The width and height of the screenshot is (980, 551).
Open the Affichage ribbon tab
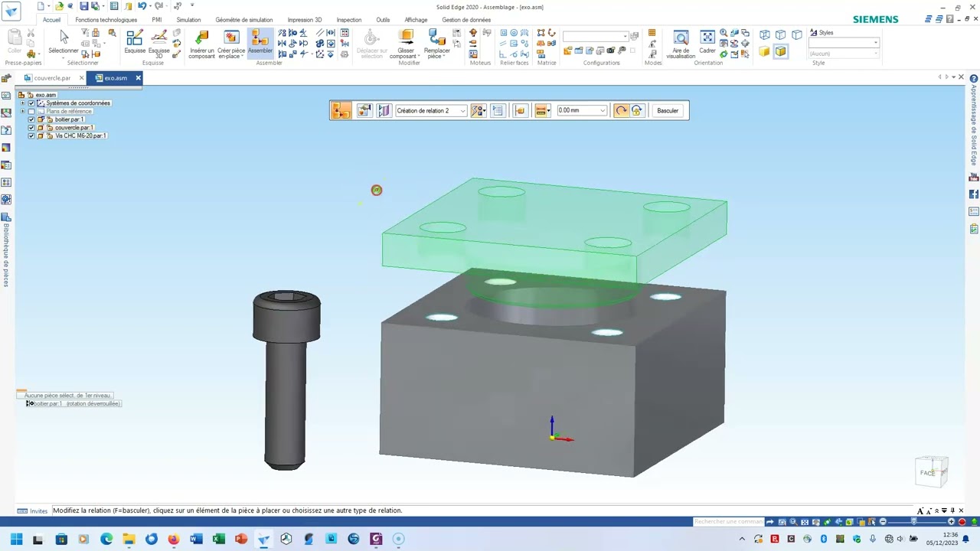tap(416, 20)
